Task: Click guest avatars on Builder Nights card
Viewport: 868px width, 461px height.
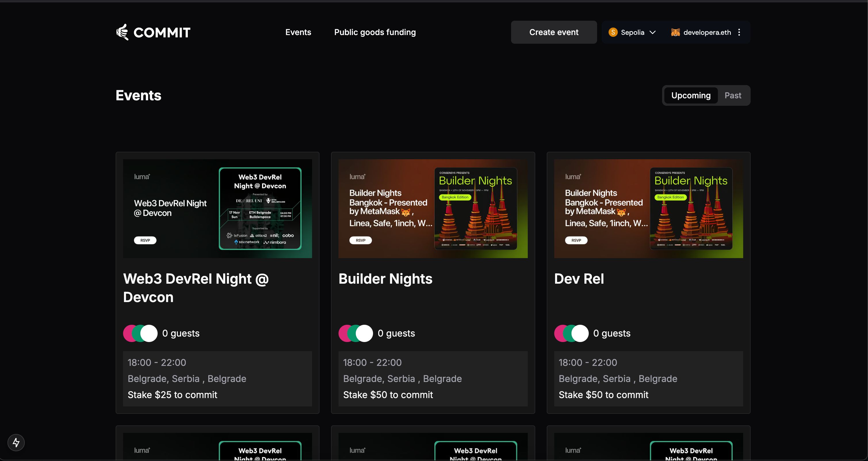Action: (x=356, y=333)
